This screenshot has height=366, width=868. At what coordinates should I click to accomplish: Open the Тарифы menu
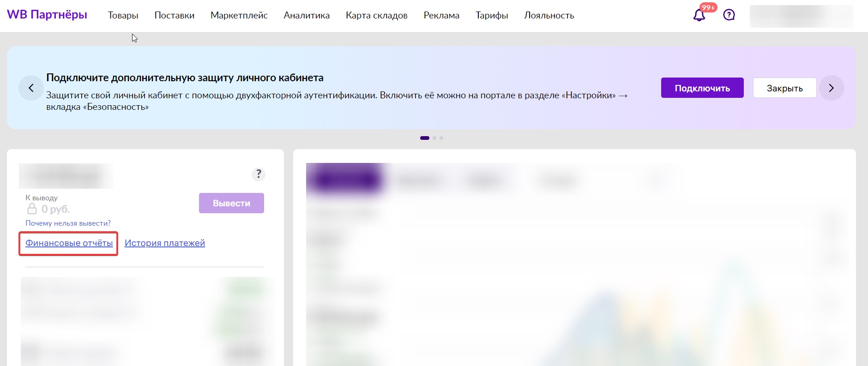[x=492, y=15]
